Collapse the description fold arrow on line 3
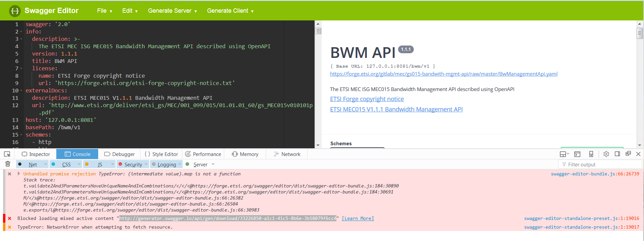 (x=21, y=39)
